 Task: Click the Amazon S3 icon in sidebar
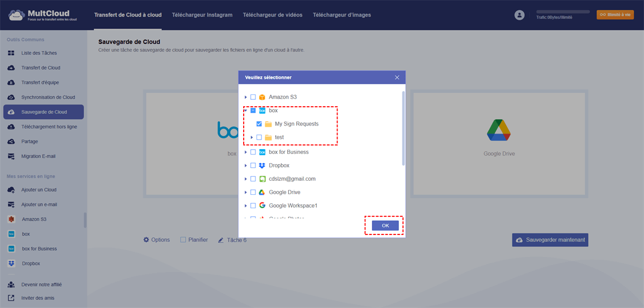tap(11, 219)
